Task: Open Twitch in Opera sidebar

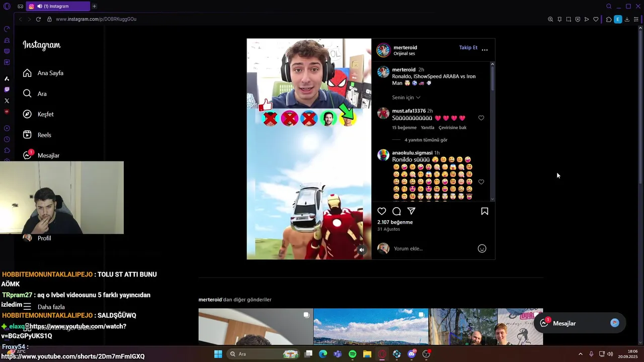Action: pos(7,89)
